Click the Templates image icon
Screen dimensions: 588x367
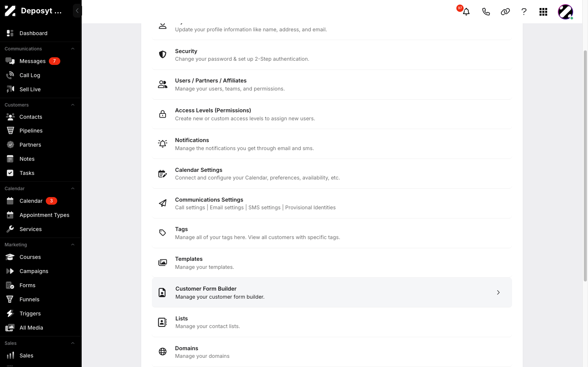click(163, 263)
